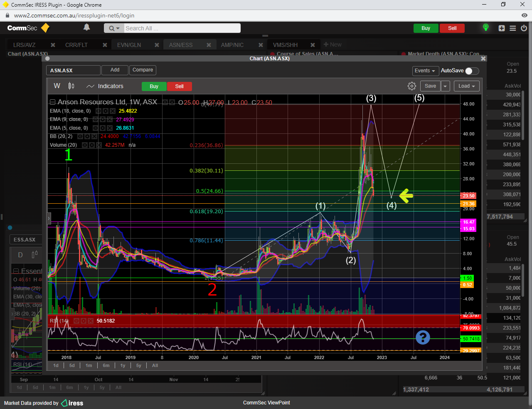532x409 pixels.
Task: Open the search category dropdown magnifier
Action: [114, 28]
